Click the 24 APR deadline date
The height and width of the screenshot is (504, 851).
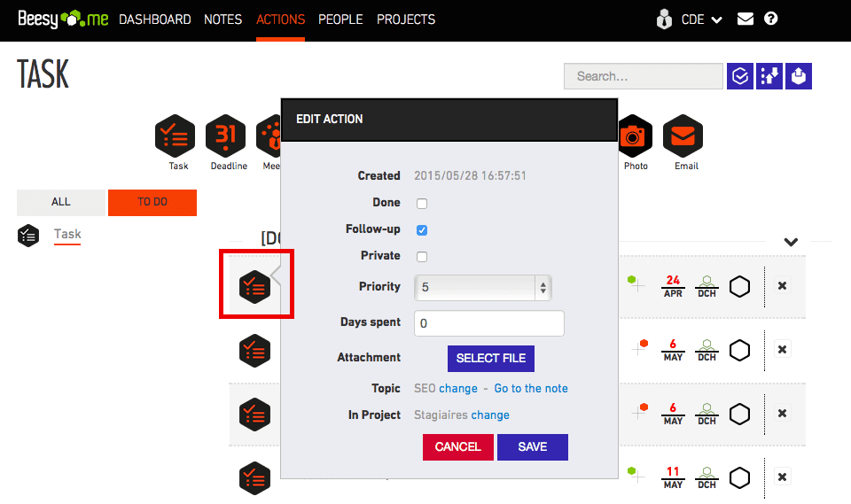click(673, 286)
